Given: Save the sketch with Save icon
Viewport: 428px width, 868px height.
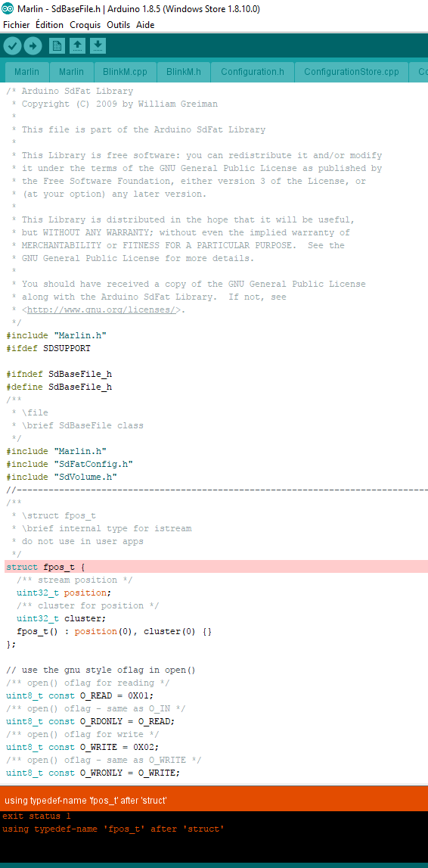Looking at the screenshot, I should [98, 46].
